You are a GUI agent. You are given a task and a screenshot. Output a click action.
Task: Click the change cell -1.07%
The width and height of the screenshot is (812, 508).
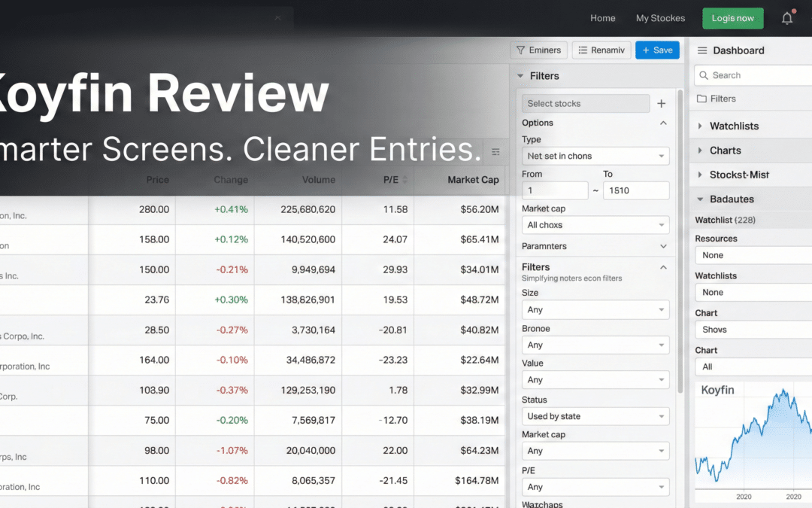pos(232,451)
